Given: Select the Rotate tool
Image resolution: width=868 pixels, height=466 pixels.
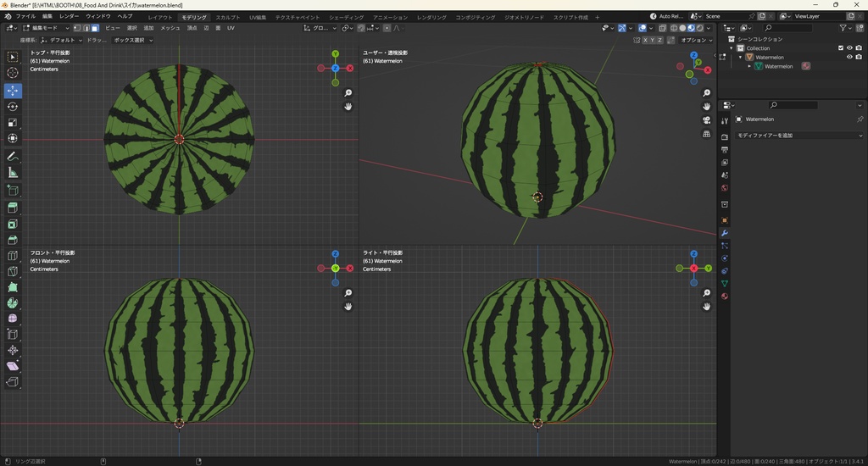Looking at the screenshot, I should coord(13,107).
